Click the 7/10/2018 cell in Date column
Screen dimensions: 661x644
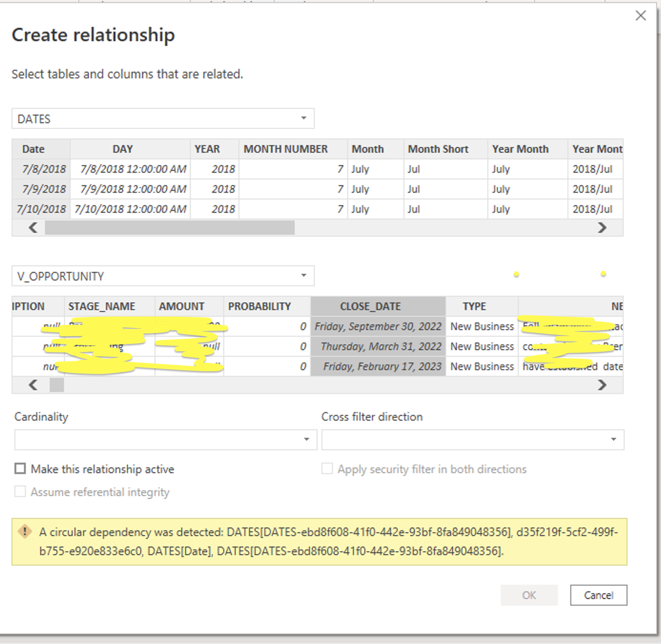pos(41,209)
